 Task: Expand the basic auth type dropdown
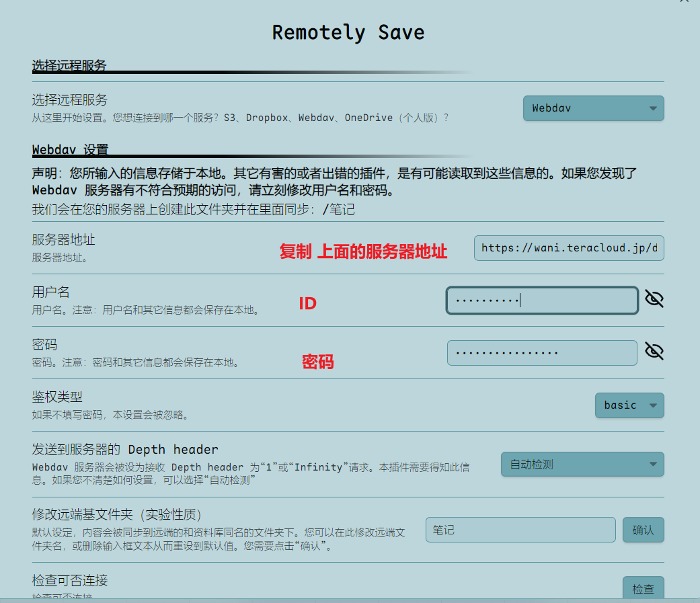[x=629, y=405]
